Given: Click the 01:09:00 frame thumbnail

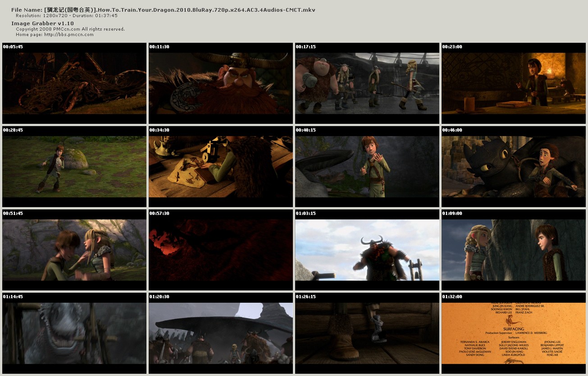Looking at the screenshot, I should point(514,250).
